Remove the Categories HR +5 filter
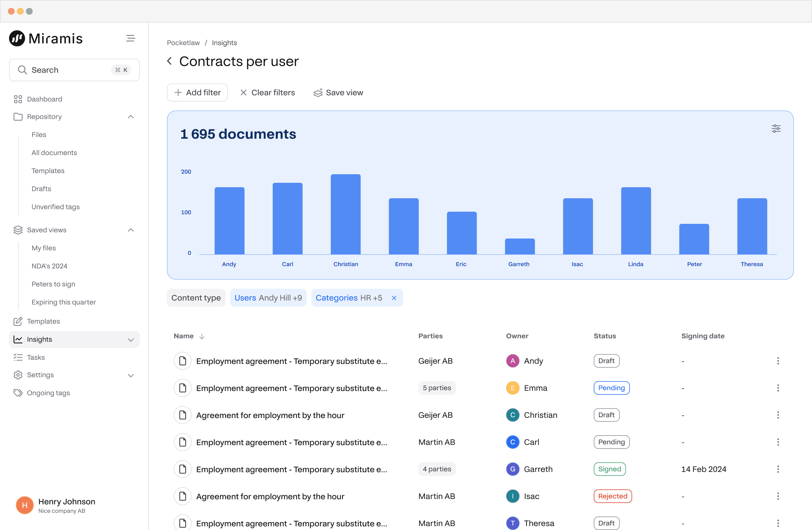Screen dimensions: 812x530 tap(394, 298)
